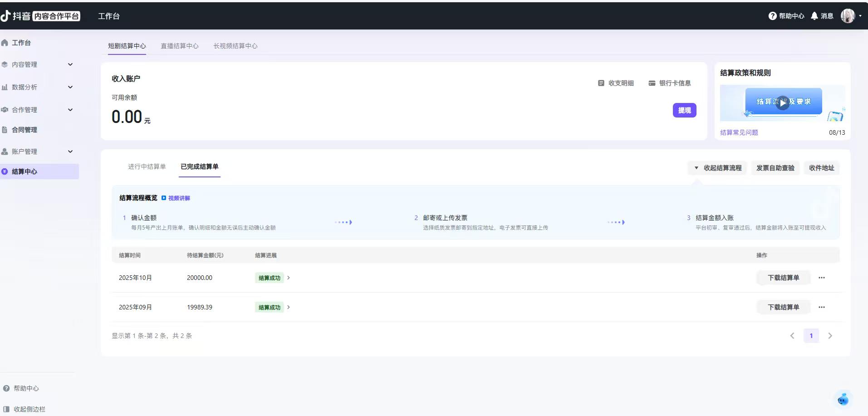
Task: Play the 结算流程及要求 video
Action: [783, 103]
